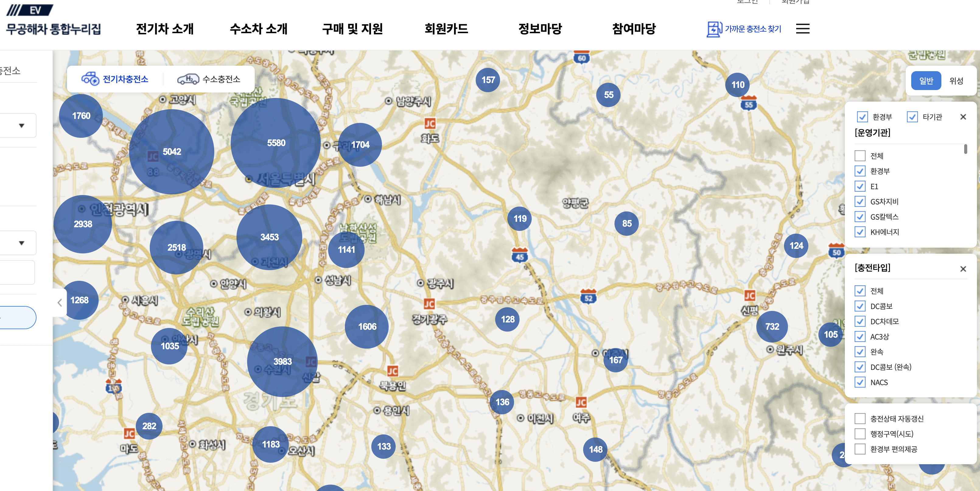Switch map to 위성 view

(956, 81)
